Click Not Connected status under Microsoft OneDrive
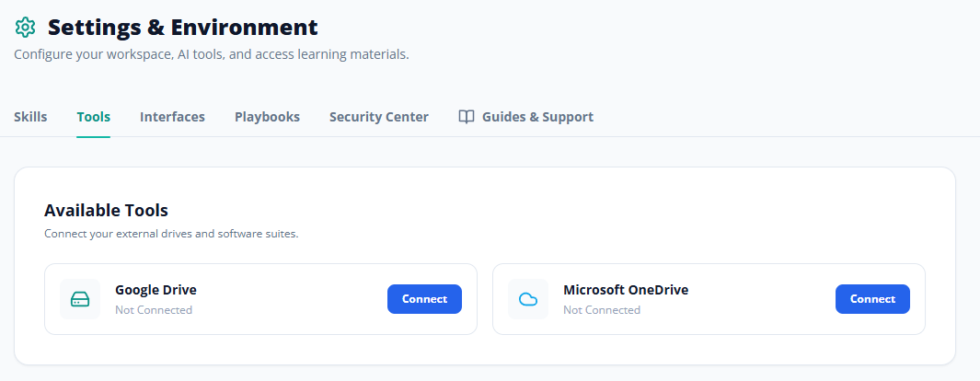The height and width of the screenshot is (381, 980). coord(602,310)
